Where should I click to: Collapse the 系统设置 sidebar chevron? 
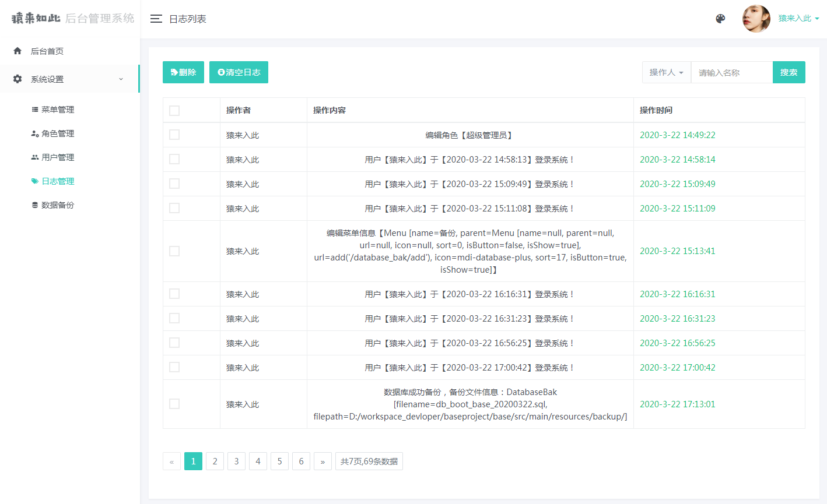[x=121, y=79]
